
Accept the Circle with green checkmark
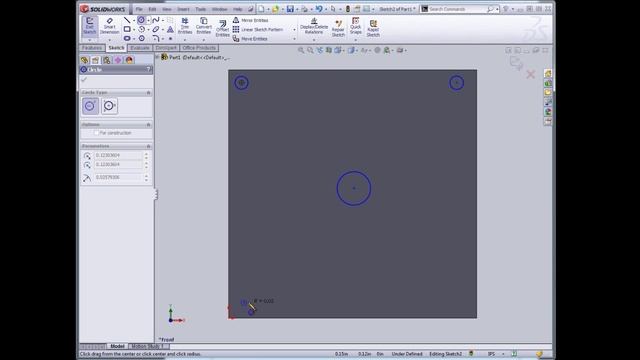(x=84, y=80)
